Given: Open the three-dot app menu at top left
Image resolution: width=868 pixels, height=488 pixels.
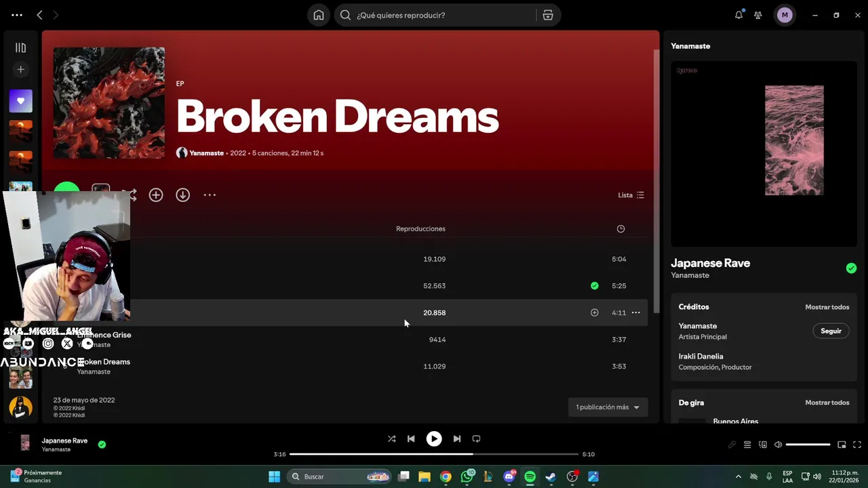Looking at the screenshot, I should tap(17, 15).
